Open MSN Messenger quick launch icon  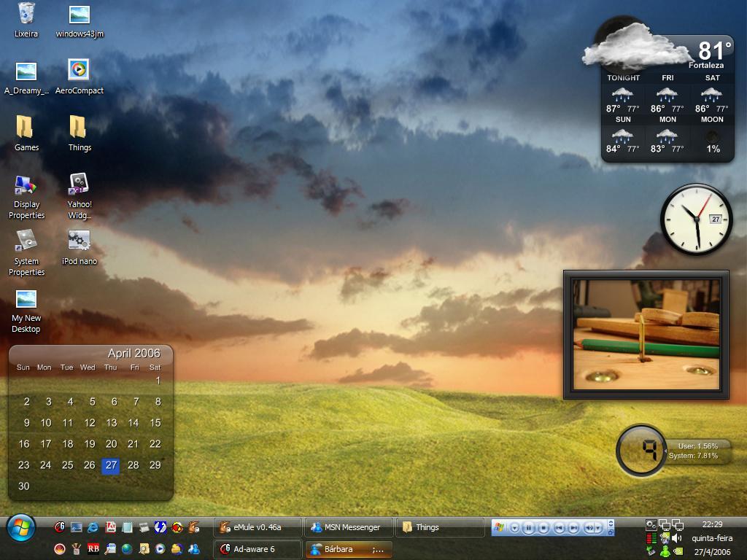pos(194,549)
